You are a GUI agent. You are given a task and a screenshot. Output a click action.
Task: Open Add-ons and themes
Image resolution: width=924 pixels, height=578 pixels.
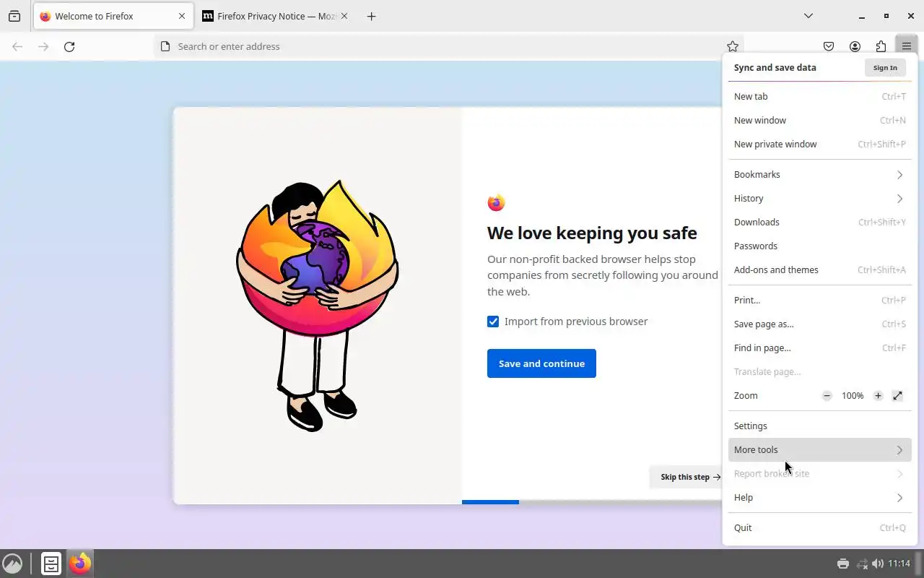click(820, 269)
